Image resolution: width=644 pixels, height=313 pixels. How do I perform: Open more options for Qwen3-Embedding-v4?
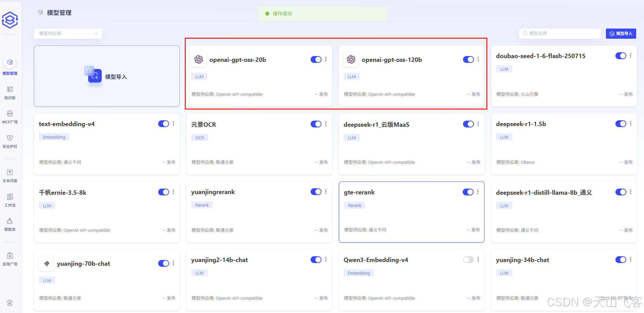[x=478, y=259]
